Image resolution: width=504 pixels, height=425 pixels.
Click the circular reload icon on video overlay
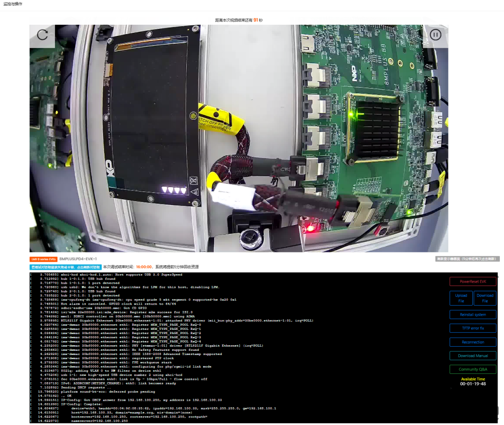tap(42, 36)
